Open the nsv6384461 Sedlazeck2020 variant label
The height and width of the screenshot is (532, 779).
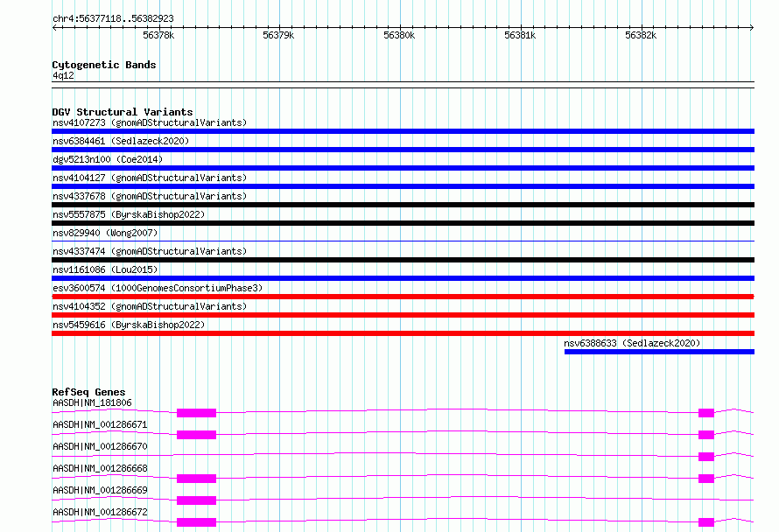tap(121, 141)
